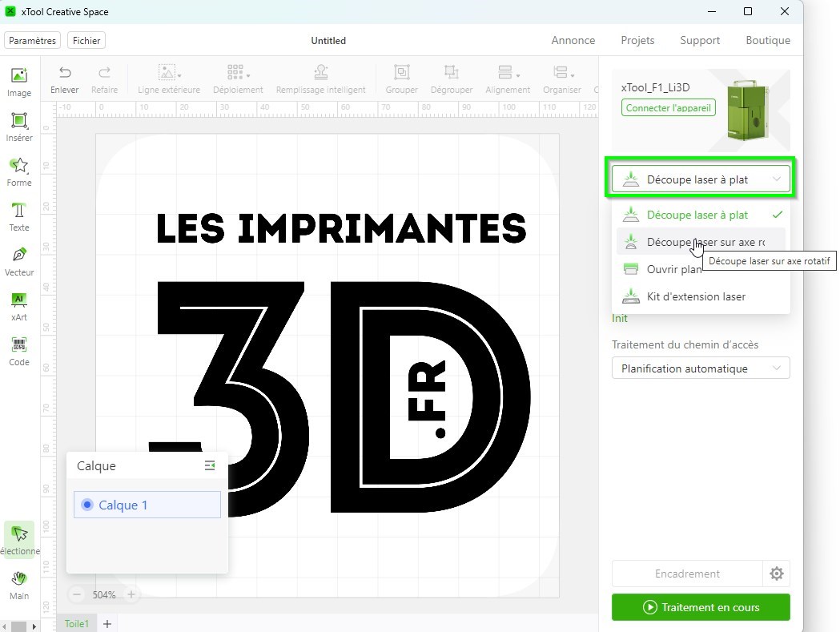Viewport: 840px width, 632px height.
Task: Open the Image import tool
Action: pos(19,82)
